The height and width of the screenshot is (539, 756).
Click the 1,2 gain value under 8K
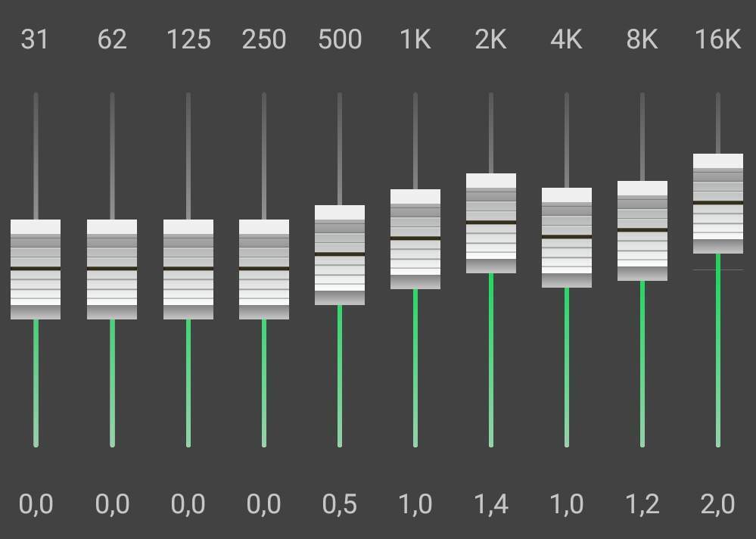[x=642, y=504]
